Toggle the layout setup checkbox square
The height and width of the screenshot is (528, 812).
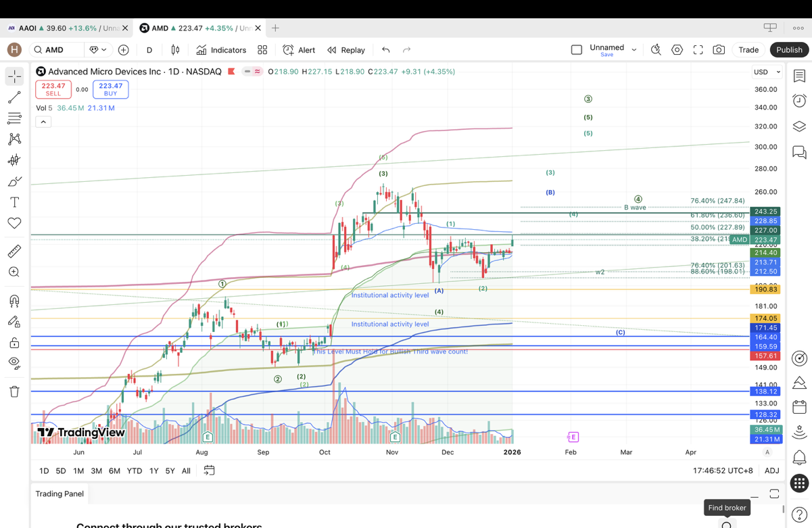(577, 50)
